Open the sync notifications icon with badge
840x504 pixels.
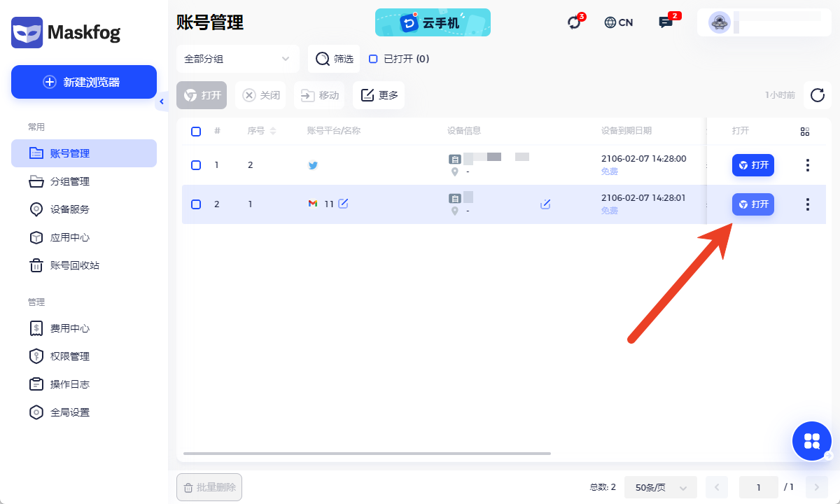[575, 22]
